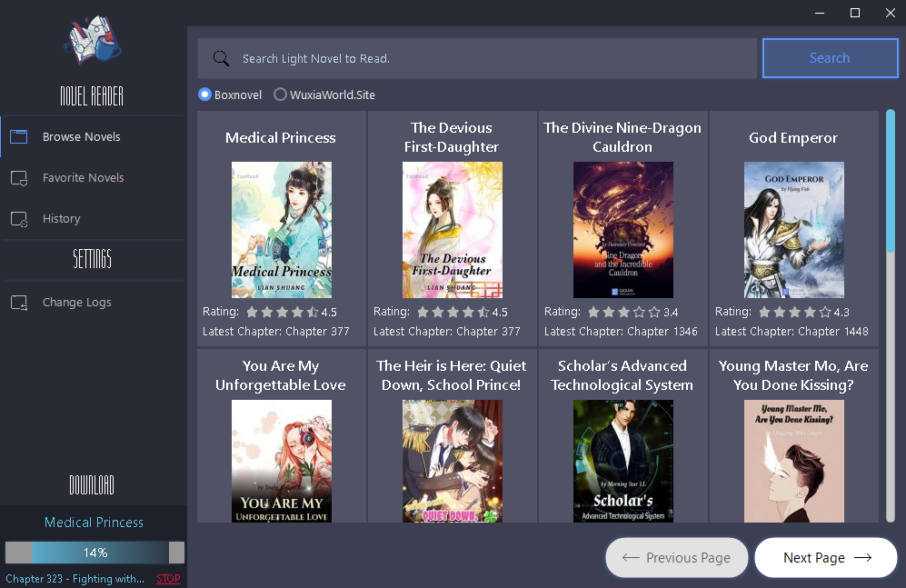
Task: Click the Novel Reader app logo
Action: pos(92,42)
